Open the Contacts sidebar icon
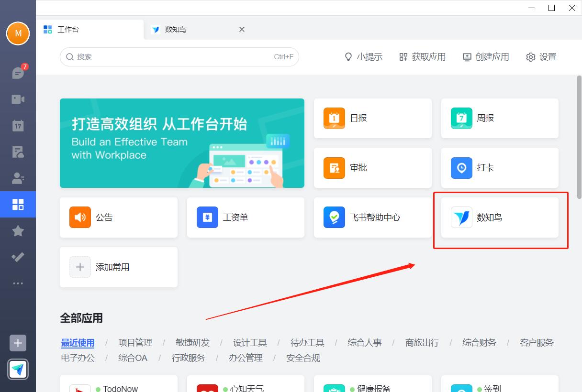Screen dimensions: 582x392 pyautogui.click(x=18, y=178)
